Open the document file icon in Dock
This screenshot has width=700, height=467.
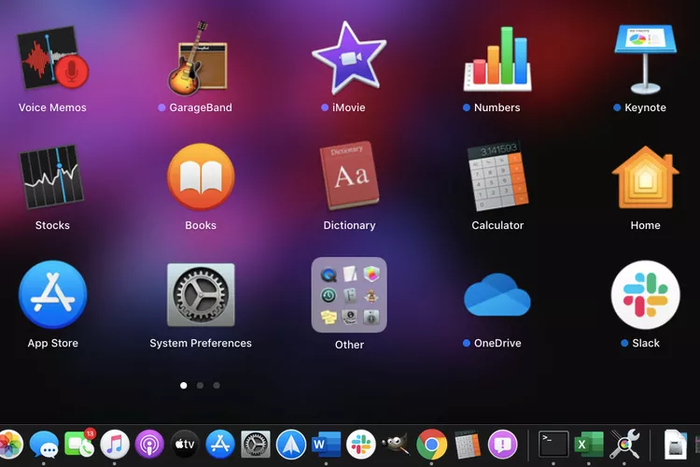675,445
